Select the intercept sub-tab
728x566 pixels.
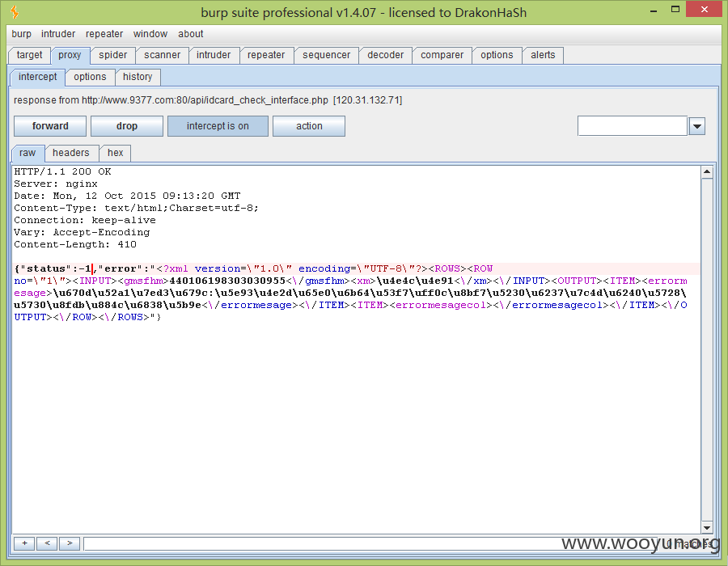coord(37,77)
